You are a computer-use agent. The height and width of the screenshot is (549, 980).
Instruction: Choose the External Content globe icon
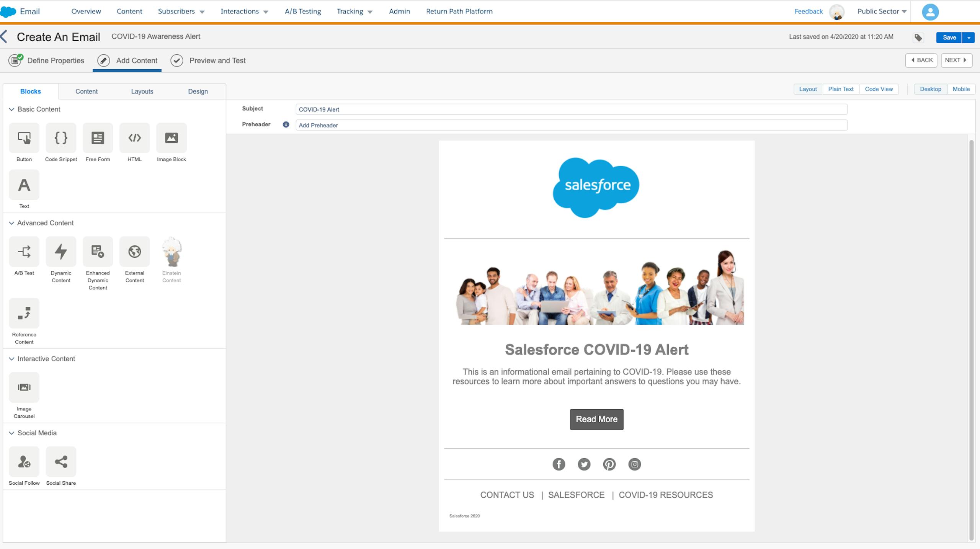(134, 252)
